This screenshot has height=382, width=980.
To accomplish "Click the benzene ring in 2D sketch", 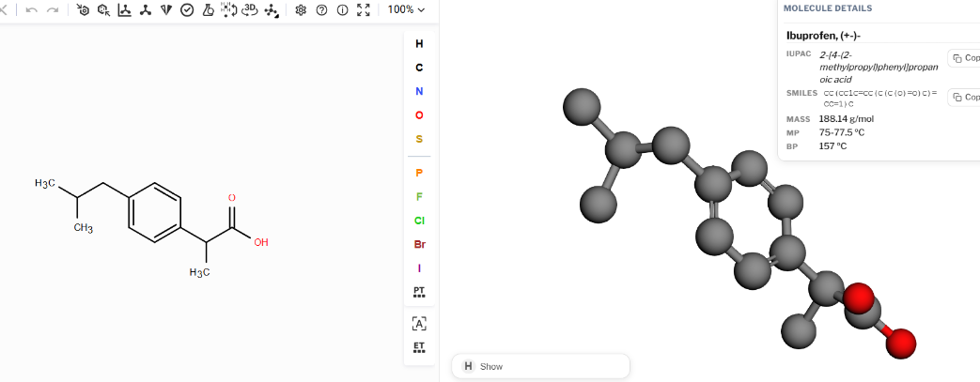I will 154,212.
